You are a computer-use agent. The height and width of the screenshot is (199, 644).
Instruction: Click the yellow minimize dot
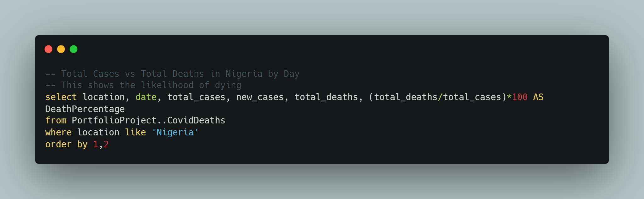tap(61, 49)
